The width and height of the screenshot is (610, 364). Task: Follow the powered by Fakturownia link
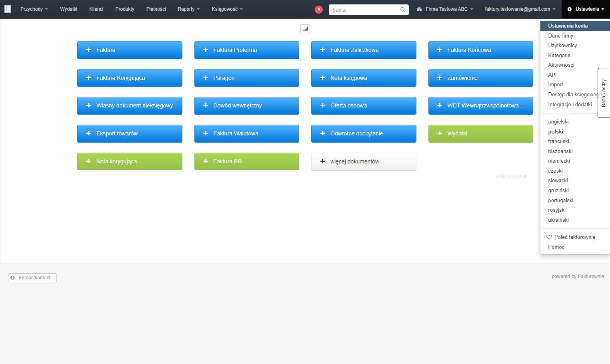578,276
